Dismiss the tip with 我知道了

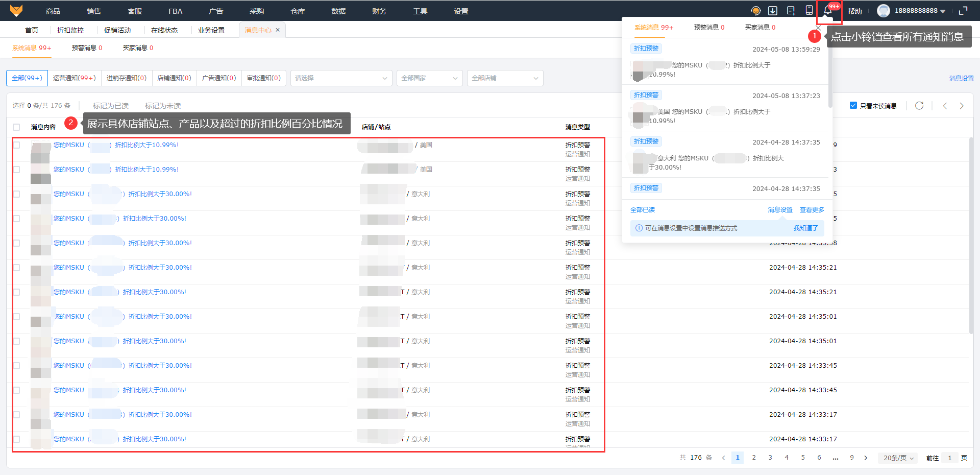coord(806,228)
